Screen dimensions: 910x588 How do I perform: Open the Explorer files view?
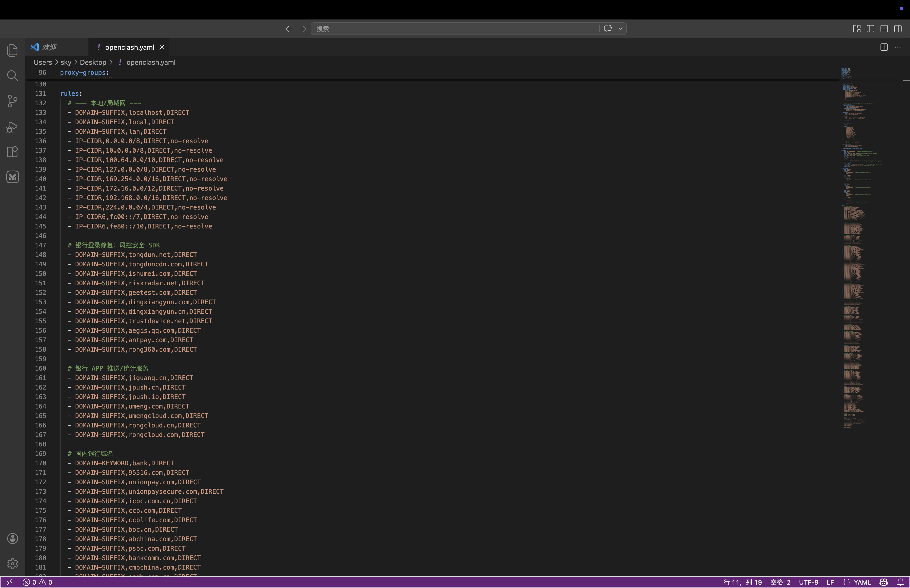(x=12, y=50)
